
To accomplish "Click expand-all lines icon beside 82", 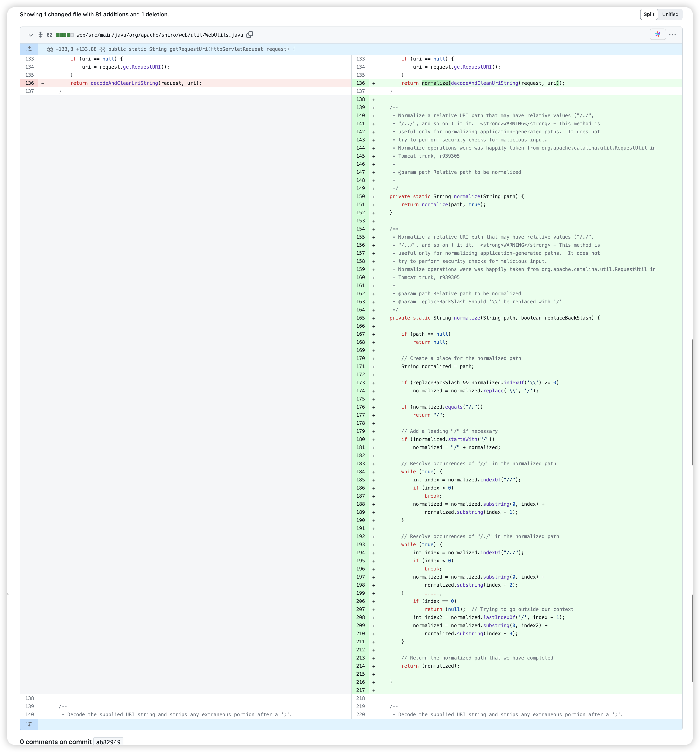I will click(40, 35).
